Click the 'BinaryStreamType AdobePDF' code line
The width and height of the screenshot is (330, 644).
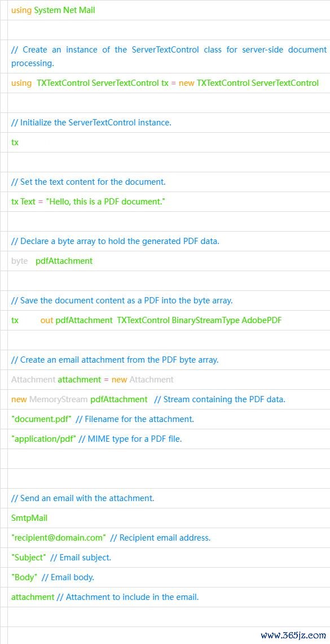(146, 320)
